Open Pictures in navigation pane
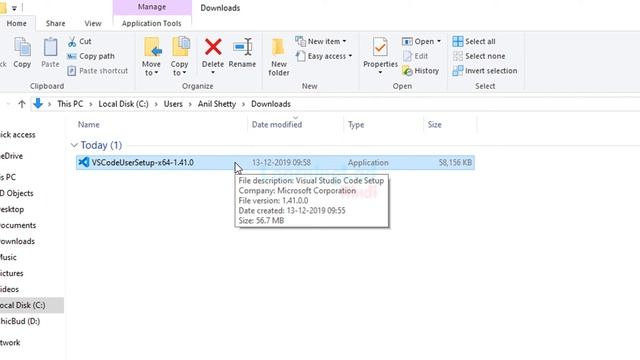The height and width of the screenshot is (360, 640). pyautogui.click(x=11, y=273)
